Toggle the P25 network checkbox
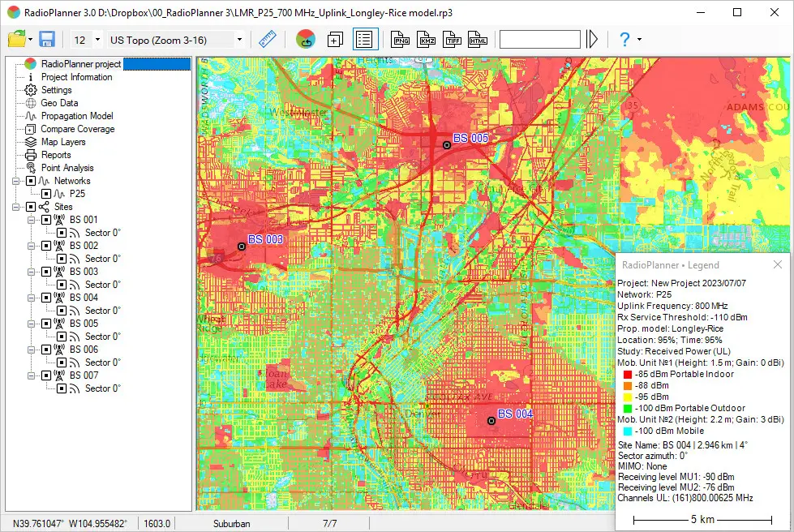The width and height of the screenshot is (794, 532). coord(46,194)
